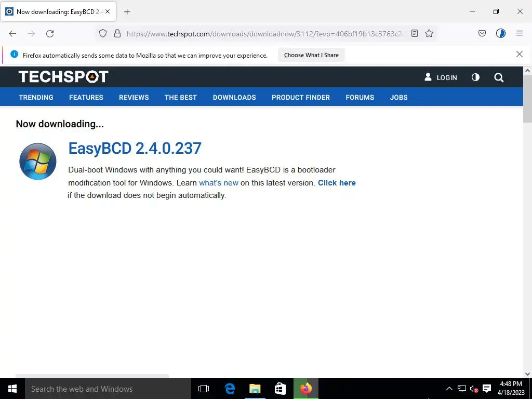Open File Explorer from taskbar

click(x=255, y=389)
